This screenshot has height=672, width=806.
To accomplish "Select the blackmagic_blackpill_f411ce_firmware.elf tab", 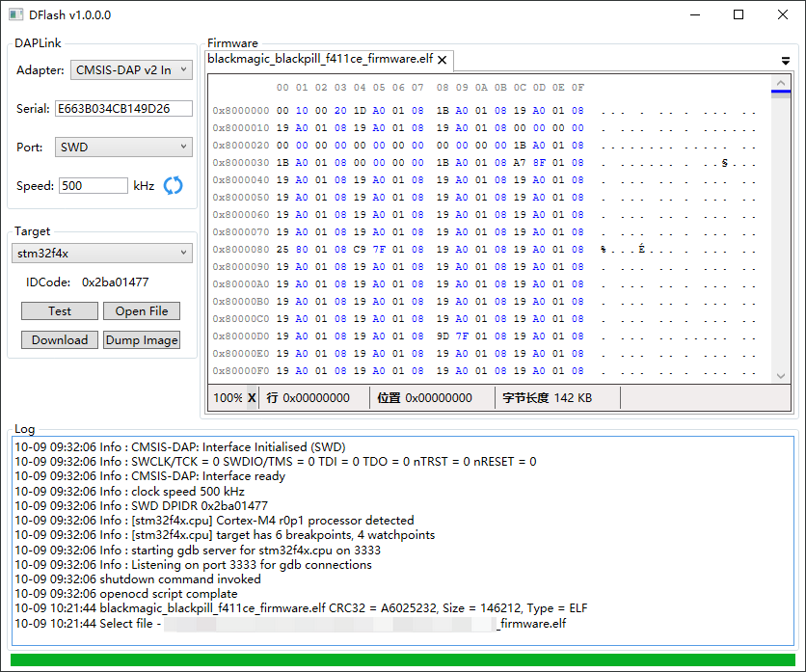I will tap(320, 59).
